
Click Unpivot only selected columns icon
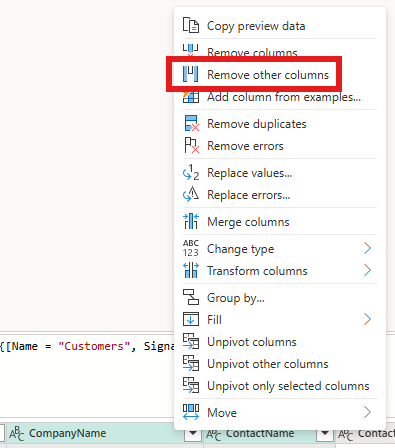click(x=191, y=386)
